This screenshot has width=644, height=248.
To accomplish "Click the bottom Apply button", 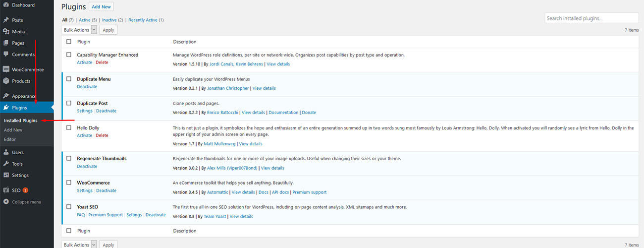I will click(108, 245).
